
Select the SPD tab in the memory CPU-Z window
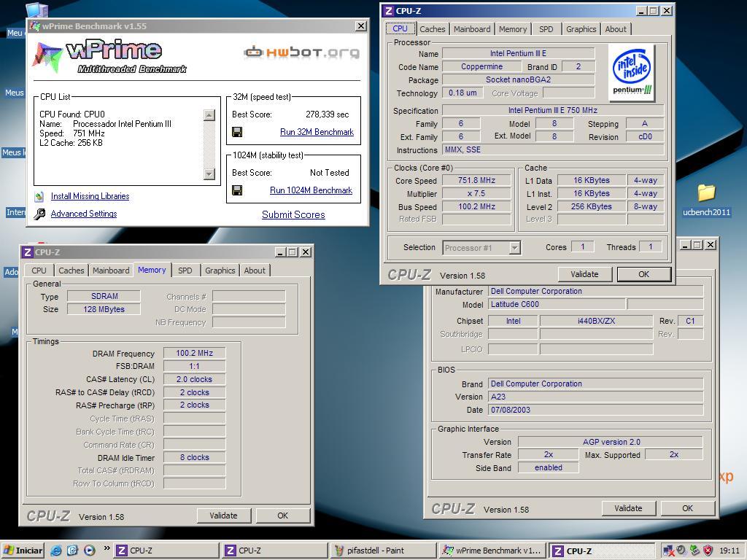pyautogui.click(x=185, y=271)
